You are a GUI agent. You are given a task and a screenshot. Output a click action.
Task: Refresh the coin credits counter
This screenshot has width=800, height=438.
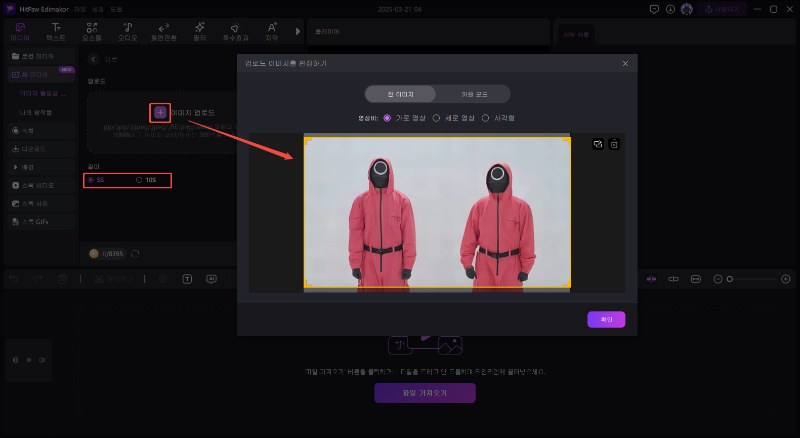click(135, 254)
